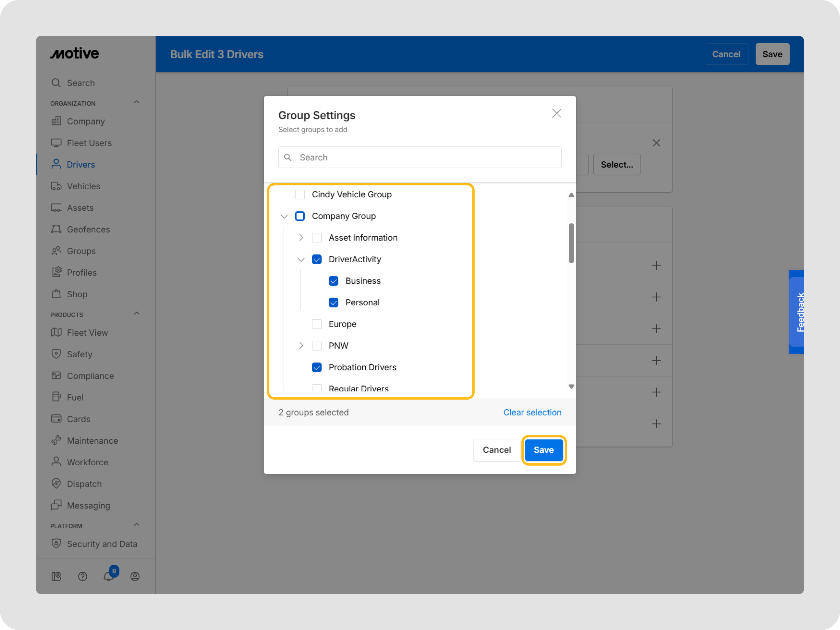Viewport: 840px width, 630px height.
Task: Open the help question mark icon
Action: (x=82, y=577)
